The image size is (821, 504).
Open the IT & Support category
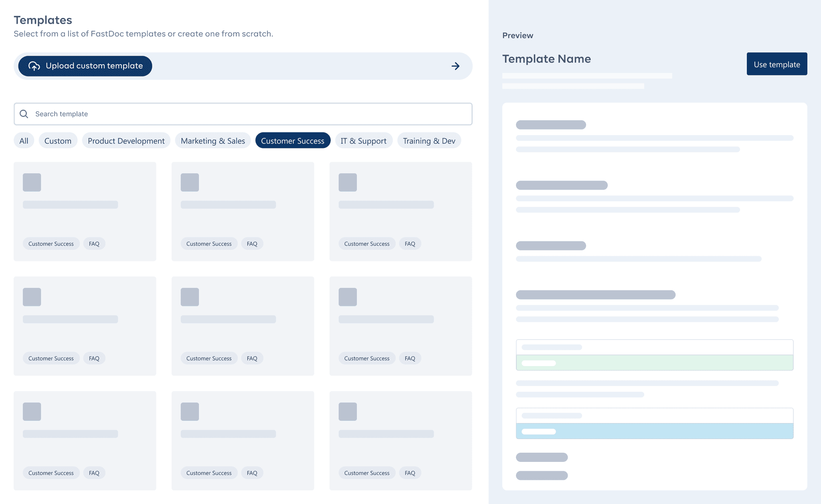(363, 140)
